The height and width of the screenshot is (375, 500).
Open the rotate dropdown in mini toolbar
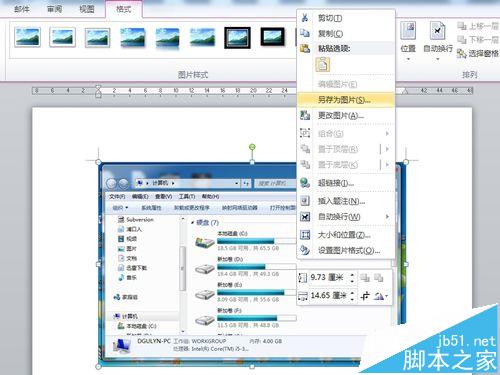381,296
